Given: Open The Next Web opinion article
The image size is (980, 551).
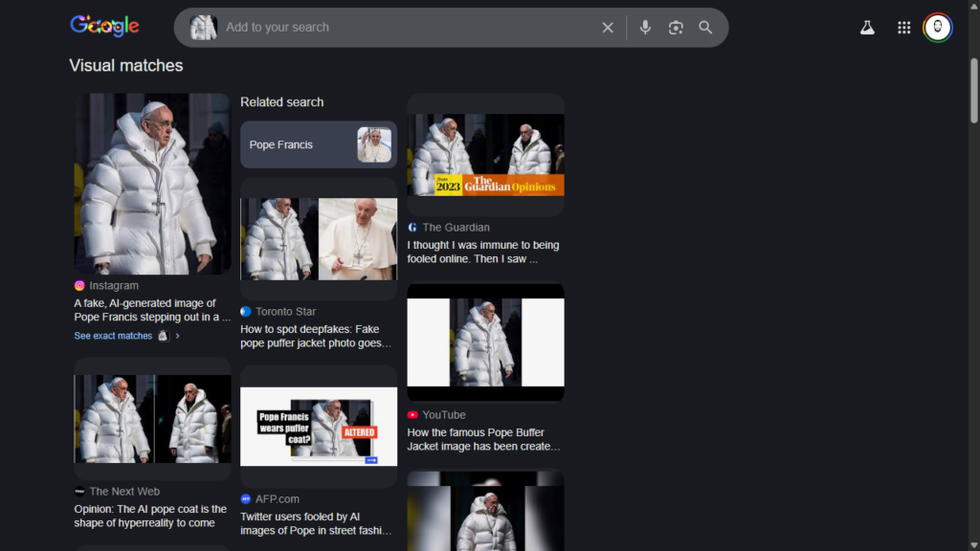Looking at the screenshot, I should 150,516.
